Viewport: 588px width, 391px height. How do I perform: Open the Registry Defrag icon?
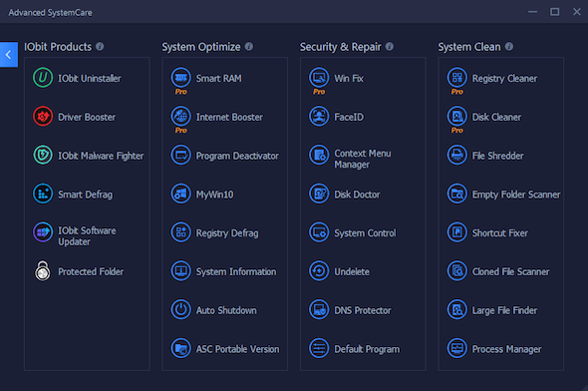click(180, 232)
